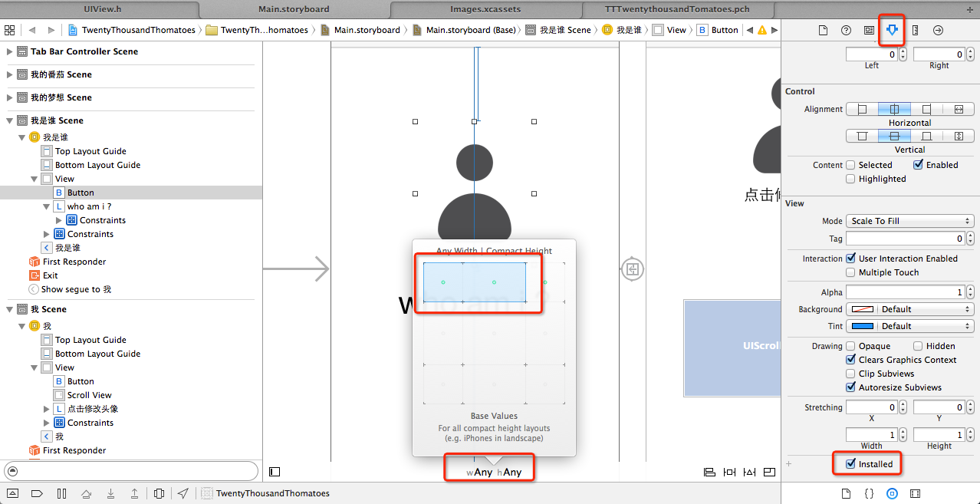Click the wAny hAny size class control

[494, 472]
